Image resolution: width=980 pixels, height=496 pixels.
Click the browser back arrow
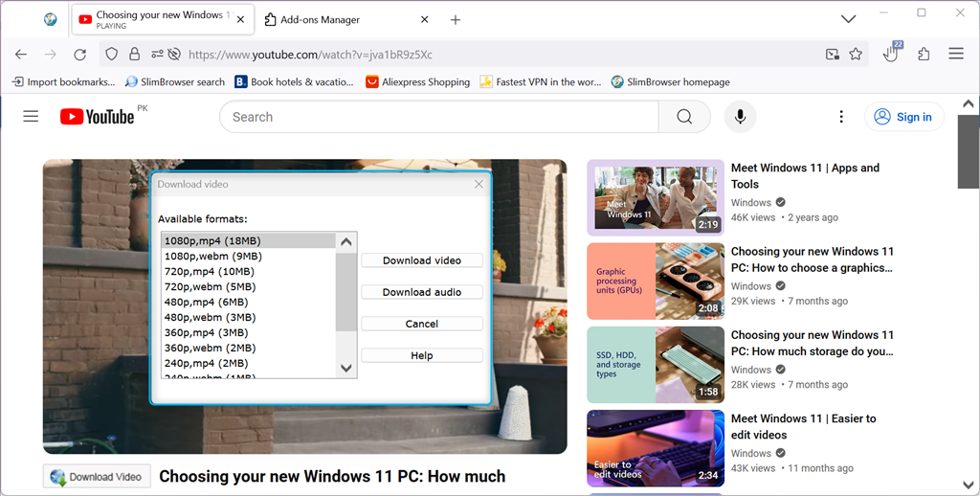click(x=21, y=55)
